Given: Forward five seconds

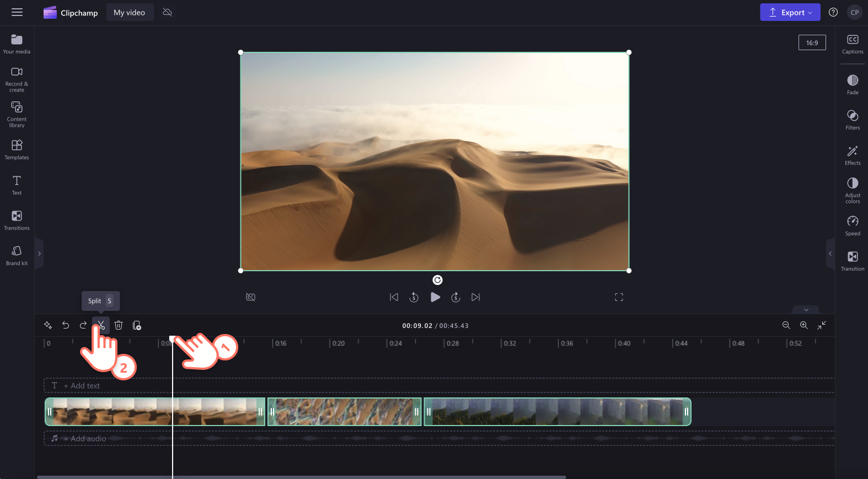Looking at the screenshot, I should coord(456,297).
